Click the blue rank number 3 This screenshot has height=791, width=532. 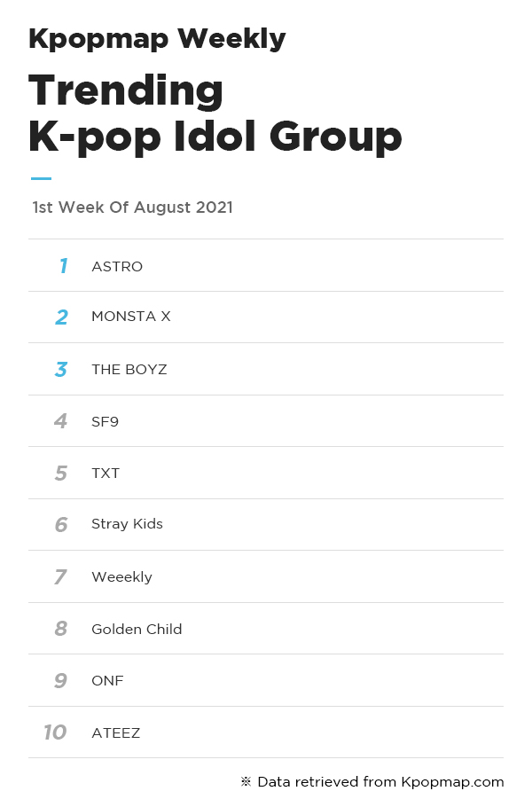[61, 369]
